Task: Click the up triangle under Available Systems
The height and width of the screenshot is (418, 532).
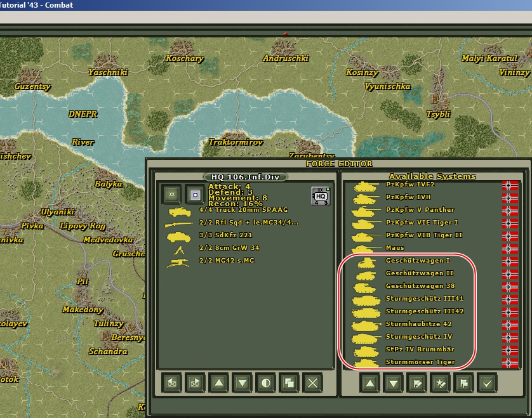Action: [x=370, y=383]
